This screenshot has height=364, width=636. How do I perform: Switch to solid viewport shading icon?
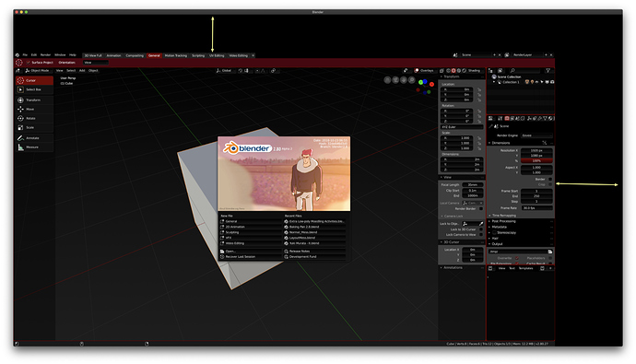click(x=453, y=71)
